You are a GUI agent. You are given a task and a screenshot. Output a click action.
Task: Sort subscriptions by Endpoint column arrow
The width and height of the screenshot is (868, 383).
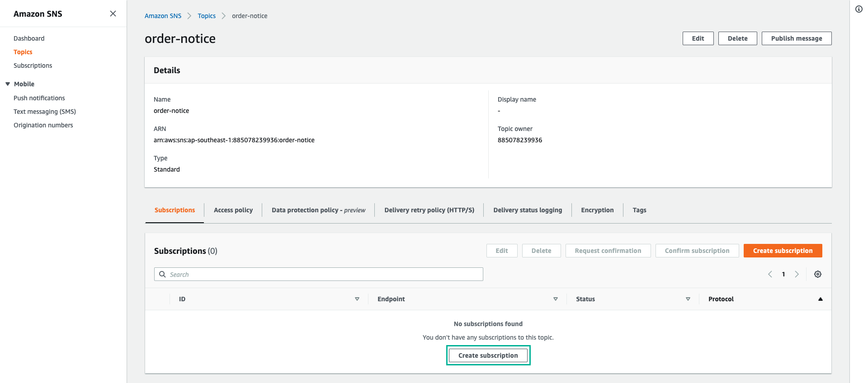click(556, 299)
